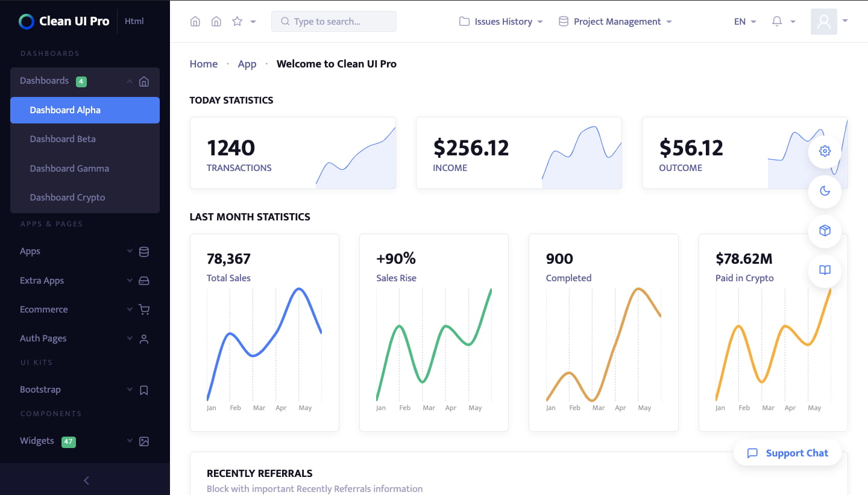868x495 pixels.
Task: Toggle dark mode with the moon icon
Action: pos(825,191)
